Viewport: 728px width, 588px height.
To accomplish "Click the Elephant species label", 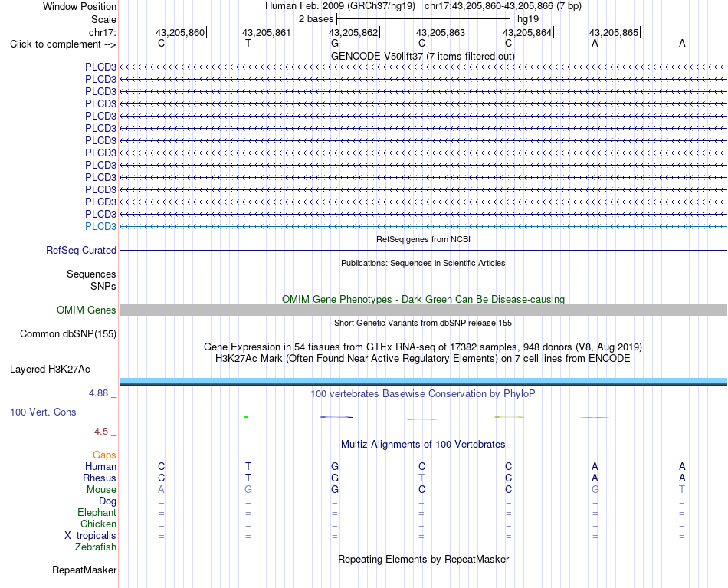I will [x=97, y=512].
